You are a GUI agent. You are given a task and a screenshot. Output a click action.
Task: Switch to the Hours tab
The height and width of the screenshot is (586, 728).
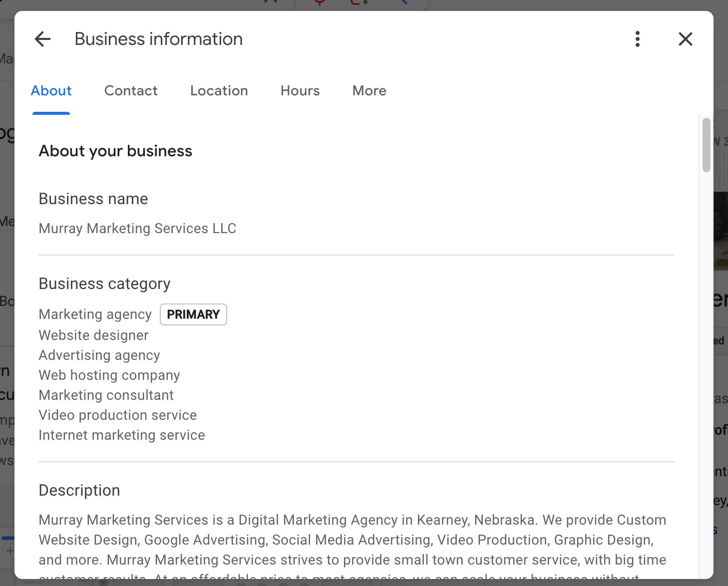pos(300,91)
